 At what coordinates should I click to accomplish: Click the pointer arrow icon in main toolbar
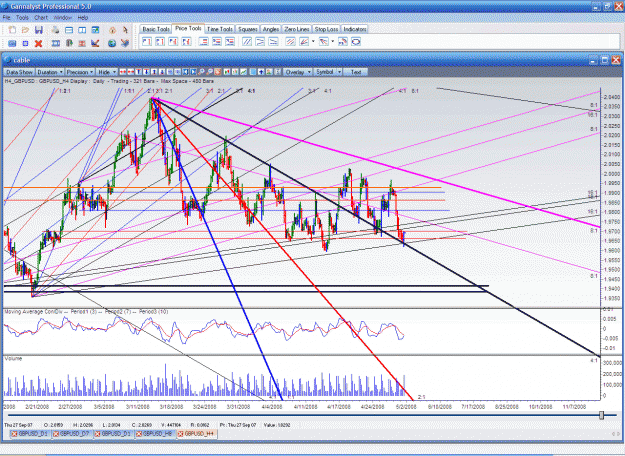[x=125, y=30]
